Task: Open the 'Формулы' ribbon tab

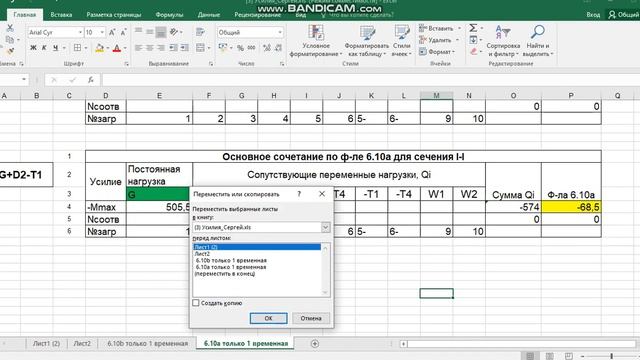Action: pos(169,15)
